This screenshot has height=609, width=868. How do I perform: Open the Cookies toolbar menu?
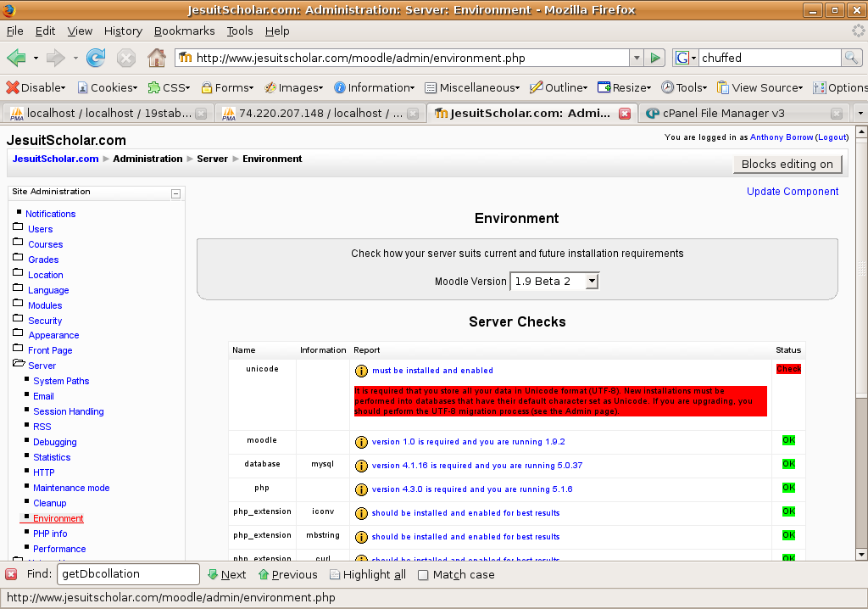108,87
